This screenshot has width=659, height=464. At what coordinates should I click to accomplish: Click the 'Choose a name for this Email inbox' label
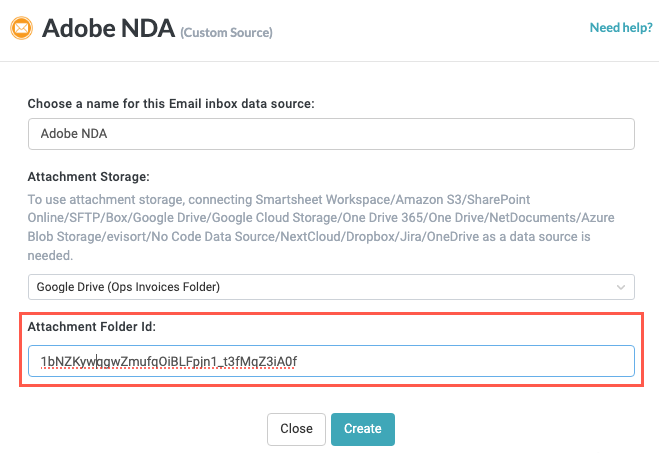(x=171, y=104)
